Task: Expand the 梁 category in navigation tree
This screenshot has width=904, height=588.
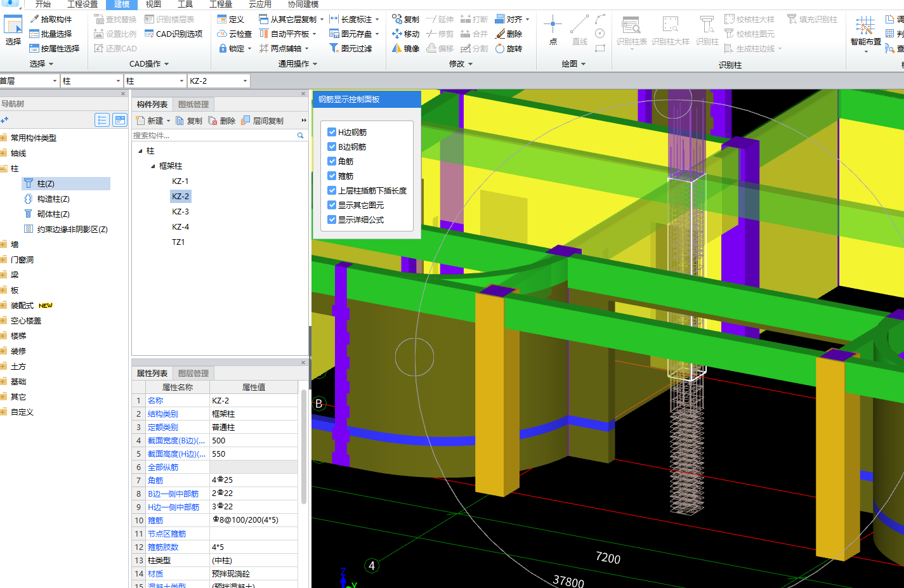Action: click(4, 275)
